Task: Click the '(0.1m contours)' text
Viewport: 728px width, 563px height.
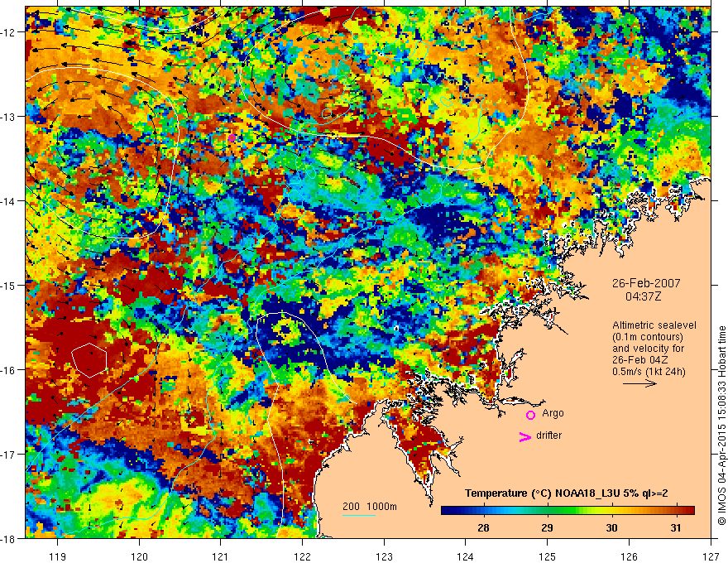Action: click(648, 337)
